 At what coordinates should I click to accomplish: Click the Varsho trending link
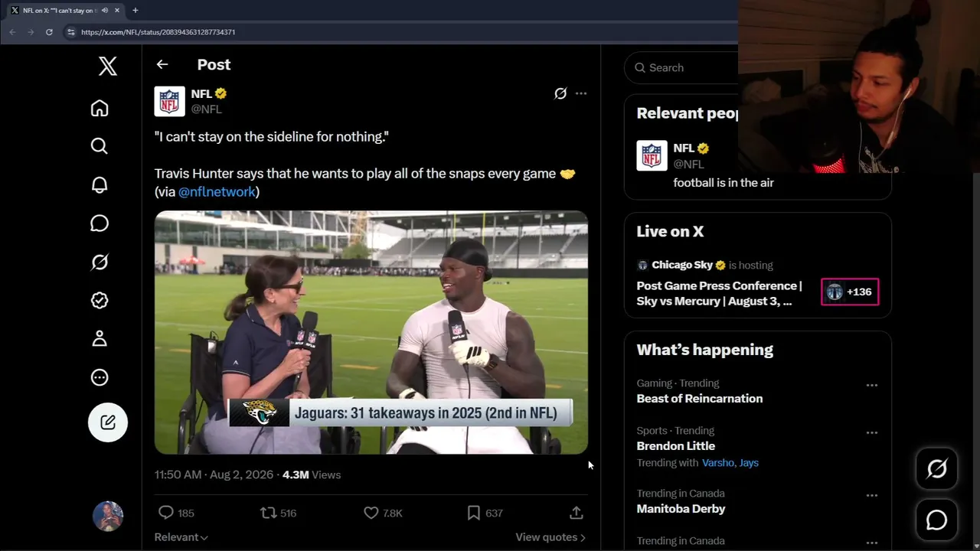pyautogui.click(x=718, y=463)
